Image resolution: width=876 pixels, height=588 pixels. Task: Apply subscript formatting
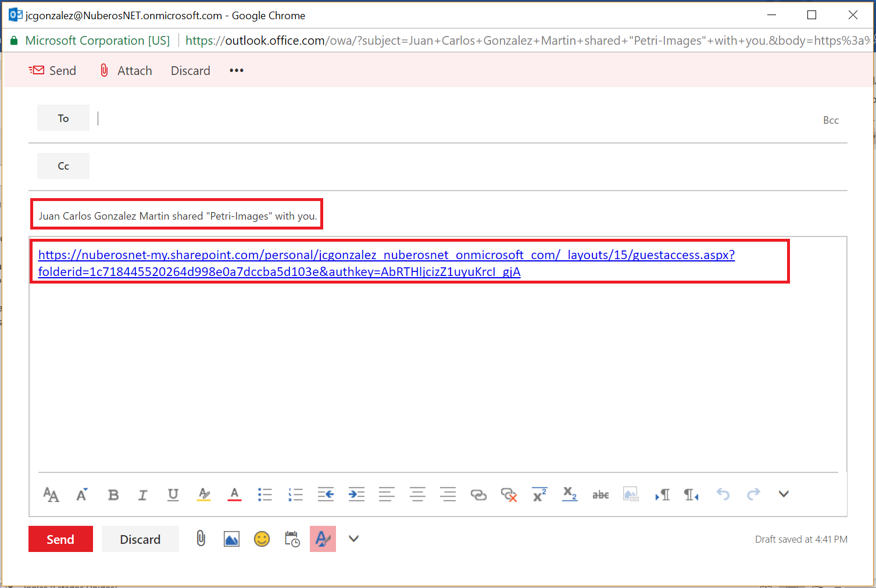[x=570, y=494]
